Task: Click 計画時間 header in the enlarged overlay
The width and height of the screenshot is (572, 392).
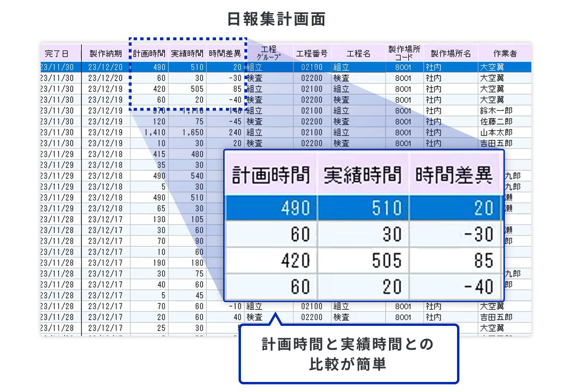Action: 271,175
